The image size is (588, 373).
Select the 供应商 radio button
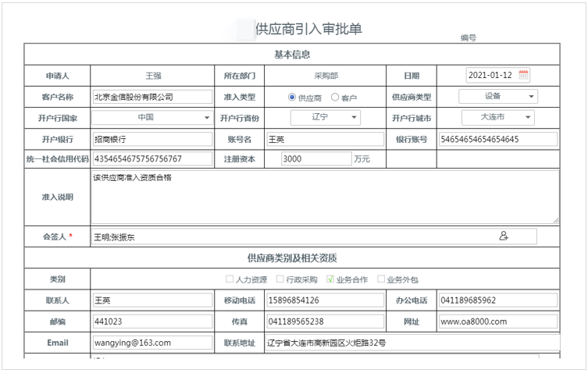pos(292,98)
